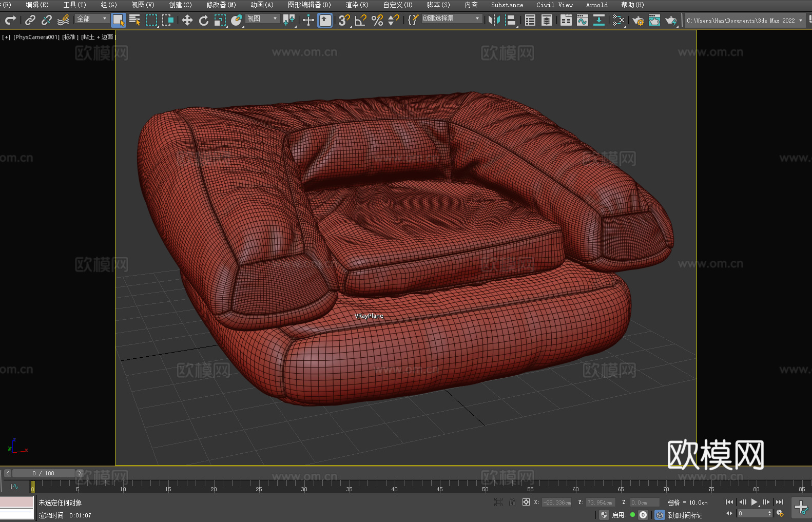
Task: Open the 修改器(M) menu
Action: (221, 5)
